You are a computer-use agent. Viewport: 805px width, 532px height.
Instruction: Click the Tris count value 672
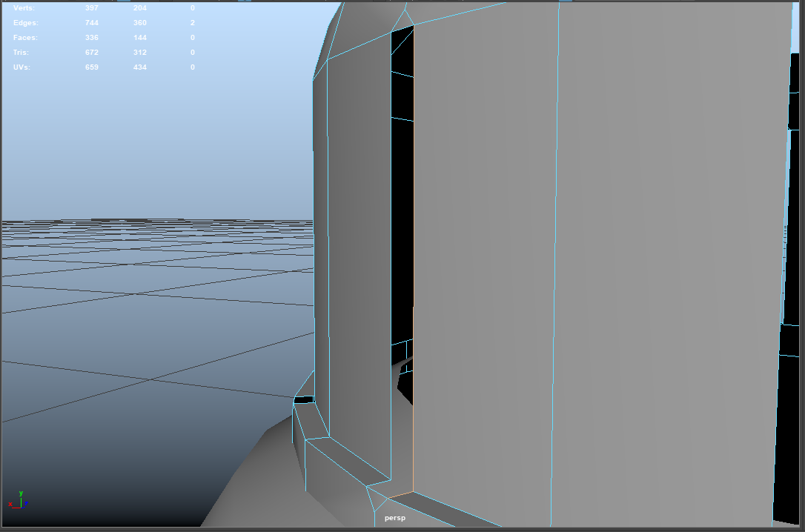pos(92,53)
